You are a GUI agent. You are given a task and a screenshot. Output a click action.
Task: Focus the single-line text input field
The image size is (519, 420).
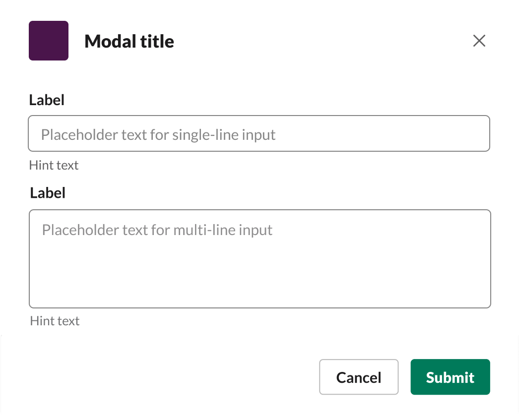(259, 133)
